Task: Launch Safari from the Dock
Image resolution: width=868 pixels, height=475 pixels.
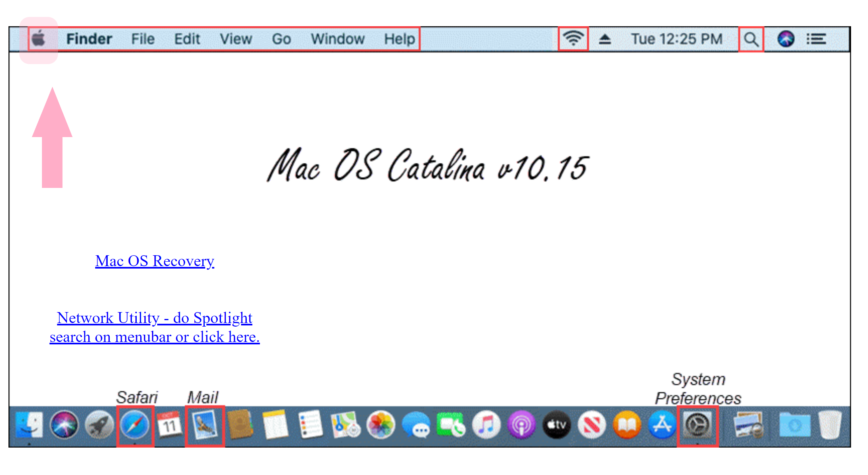Action: pos(135,425)
